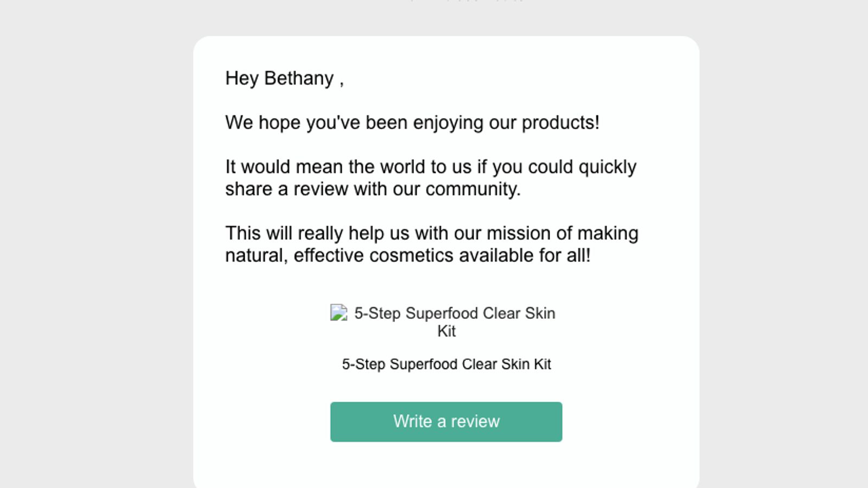
Task: Click the name Bethany in the greeting
Action: [298, 78]
